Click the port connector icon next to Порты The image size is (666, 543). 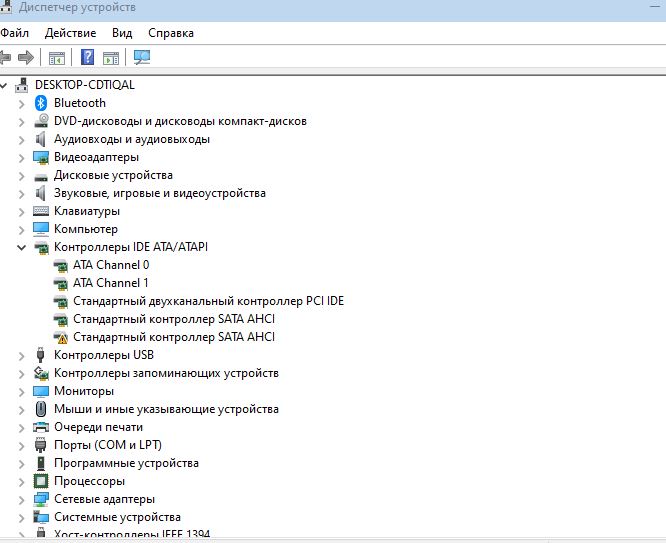[40, 445]
